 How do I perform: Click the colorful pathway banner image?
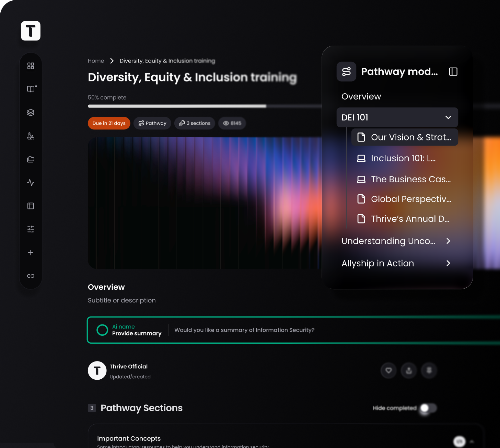[205, 203]
